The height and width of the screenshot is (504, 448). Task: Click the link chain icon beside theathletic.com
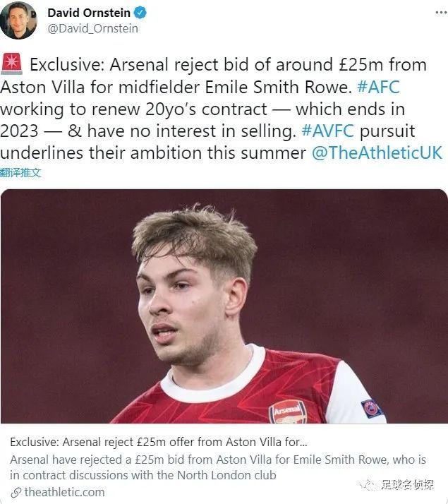pyautogui.click(x=16, y=492)
